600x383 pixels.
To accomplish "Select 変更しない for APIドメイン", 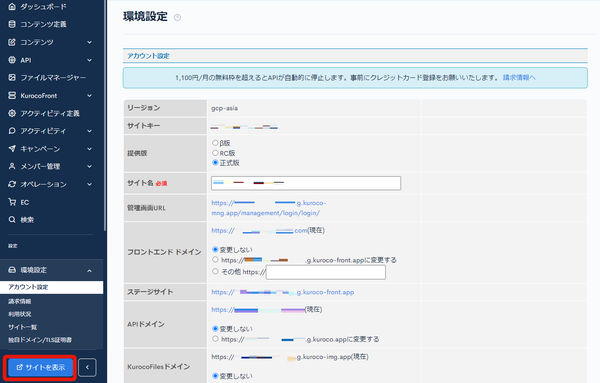I will coord(215,329).
